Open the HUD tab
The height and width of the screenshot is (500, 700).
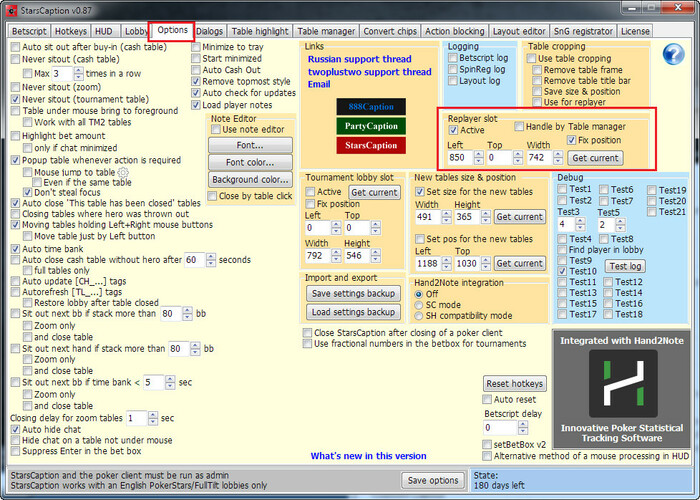tap(104, 31)
